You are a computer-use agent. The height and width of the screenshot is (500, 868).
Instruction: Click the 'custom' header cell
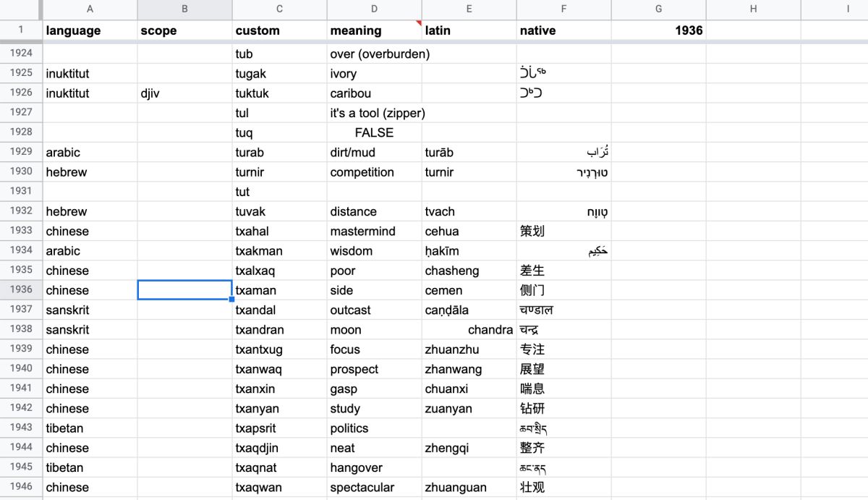pos(280,30)
